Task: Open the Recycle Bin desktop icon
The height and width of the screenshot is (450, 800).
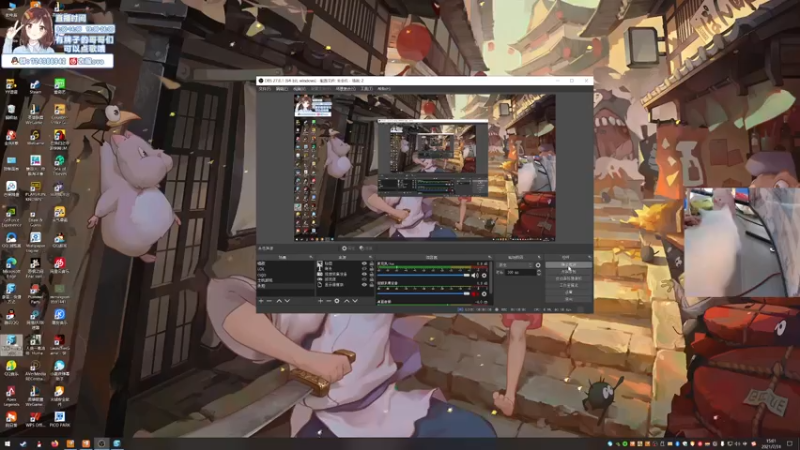Action: (x=11, y=112)
